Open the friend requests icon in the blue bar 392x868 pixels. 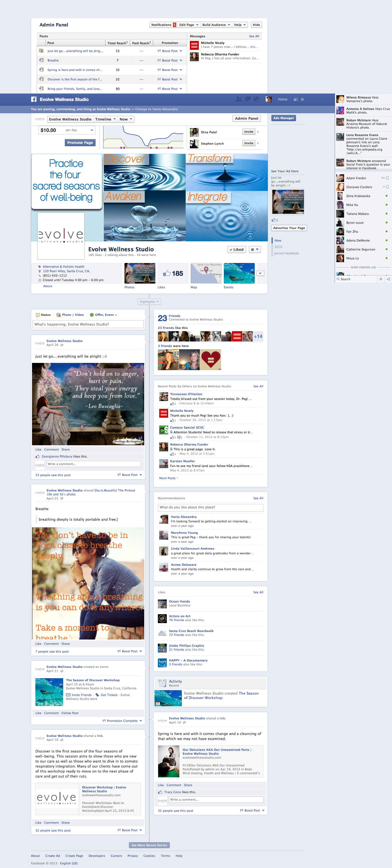coord(239,99)
